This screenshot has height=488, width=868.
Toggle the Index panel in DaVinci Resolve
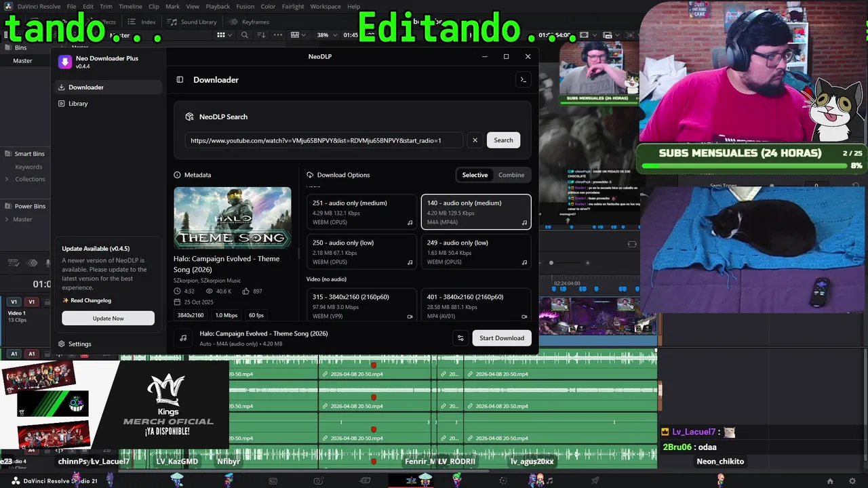click(x=142, y=22)
